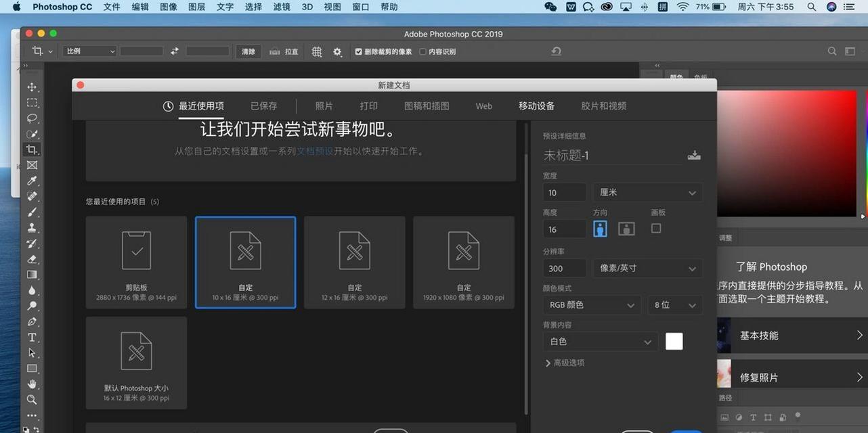
Task: Select the Clone Stamp tool
Action: pos(32,228)
